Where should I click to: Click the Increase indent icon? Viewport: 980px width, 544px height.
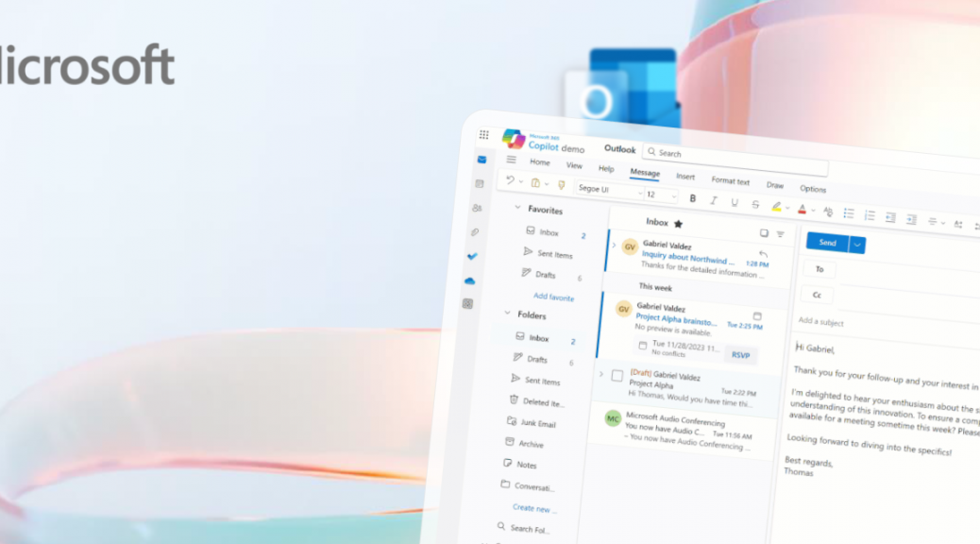(x=912, y=219)
